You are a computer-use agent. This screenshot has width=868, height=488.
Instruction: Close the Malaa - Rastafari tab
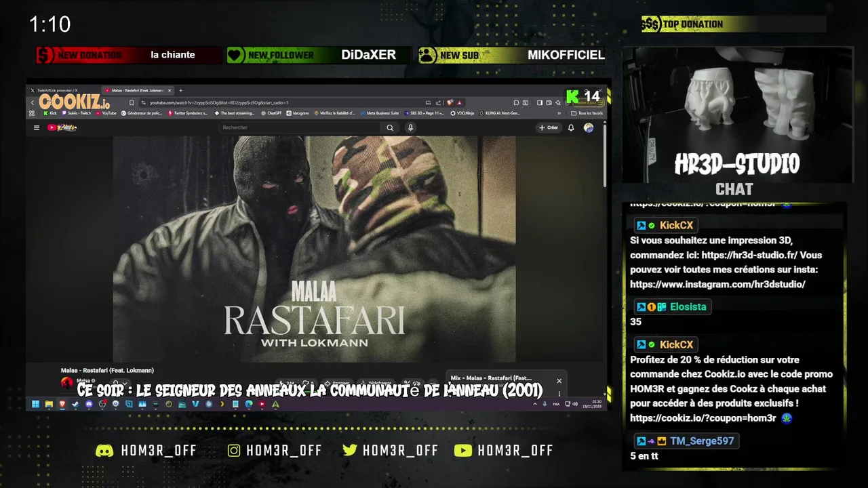point(170,90)
